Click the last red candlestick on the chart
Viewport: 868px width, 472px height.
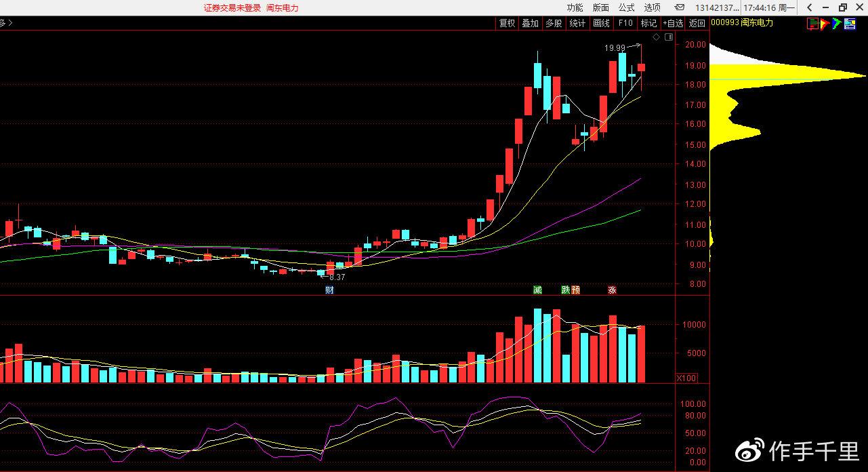tap(641, 67)
